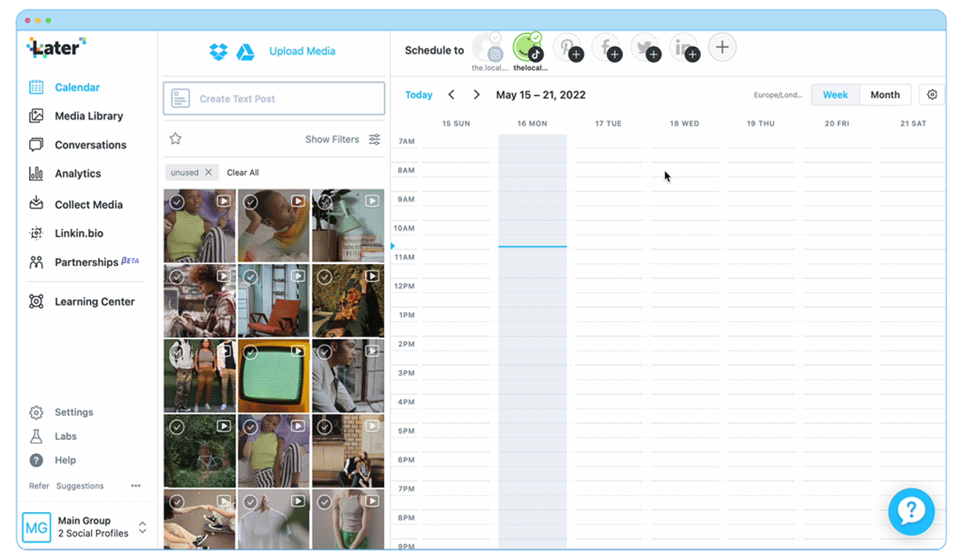Import media from Google Drive
The width and height of the screenshot is (962, 560).
tap(245, 52)
